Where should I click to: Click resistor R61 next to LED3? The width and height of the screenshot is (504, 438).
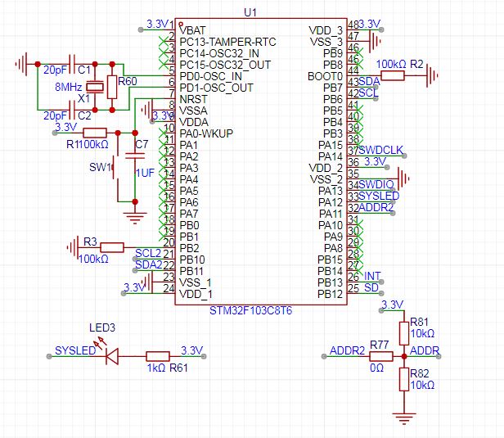click(x=157, y=356)
